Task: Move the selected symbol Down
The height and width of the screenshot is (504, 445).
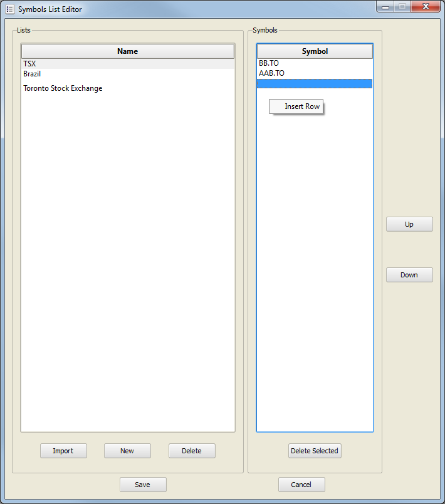Action: coord(409,275)
